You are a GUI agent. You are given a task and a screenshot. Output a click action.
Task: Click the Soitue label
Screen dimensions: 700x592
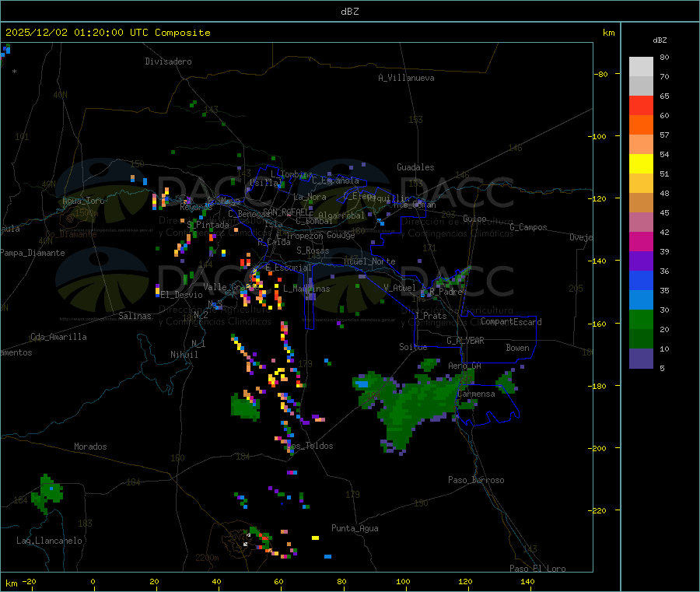[x=413, y=347]
